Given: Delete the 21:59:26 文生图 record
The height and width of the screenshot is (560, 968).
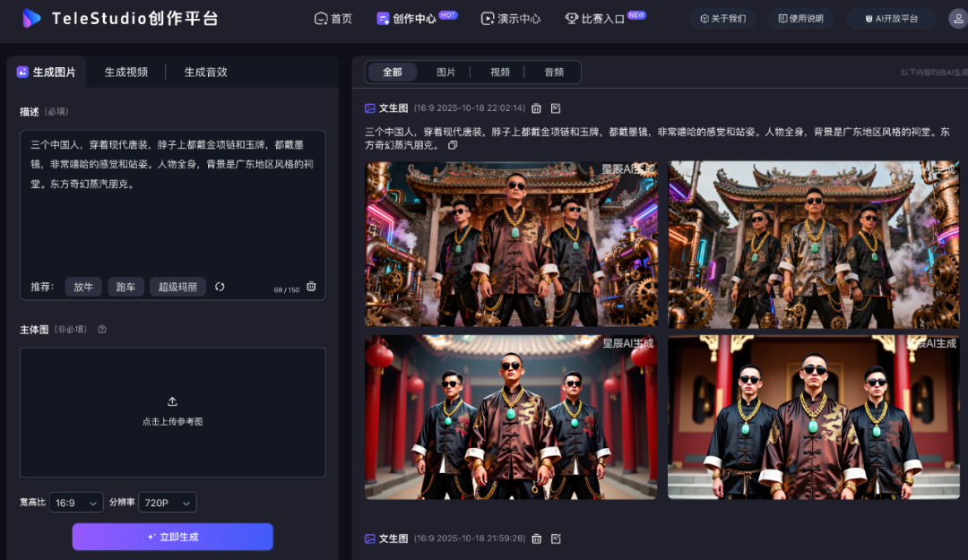Looking at the screenshot, I should (536, 538).
